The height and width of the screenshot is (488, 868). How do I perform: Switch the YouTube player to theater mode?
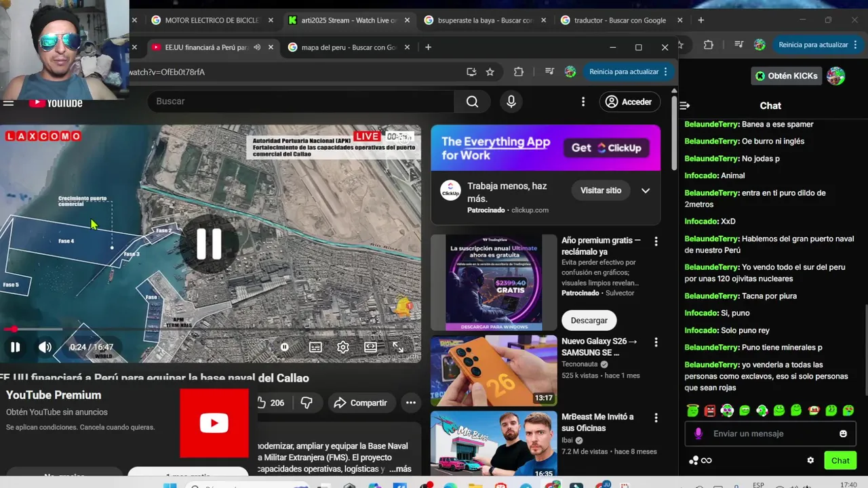(370, 347)
